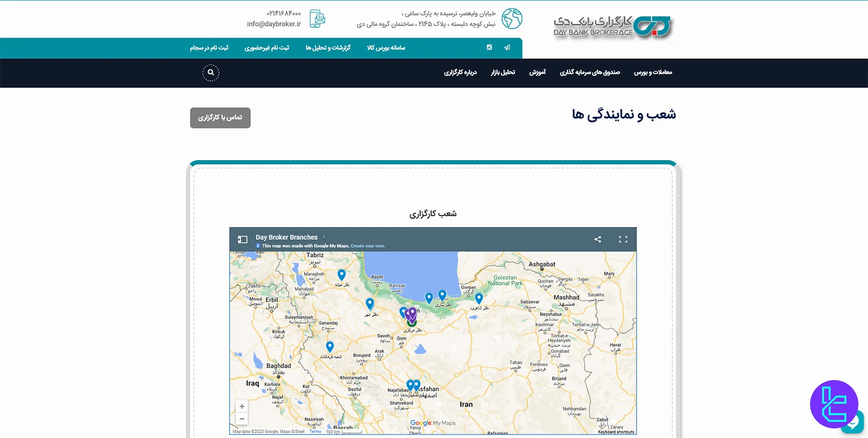Click the globe icon next to the address
Viewport: 868px width, 438px height.
click(513, 18)
